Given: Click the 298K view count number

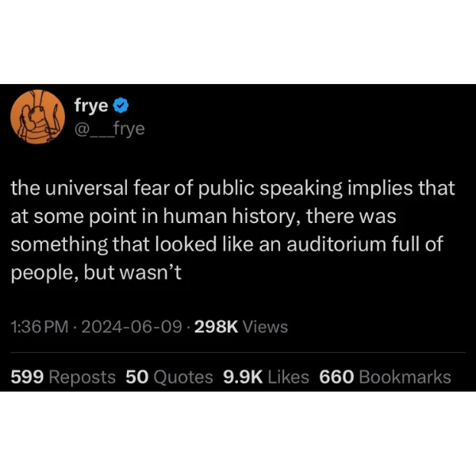Looking at the screenshot, I should (x=216, y=327).
